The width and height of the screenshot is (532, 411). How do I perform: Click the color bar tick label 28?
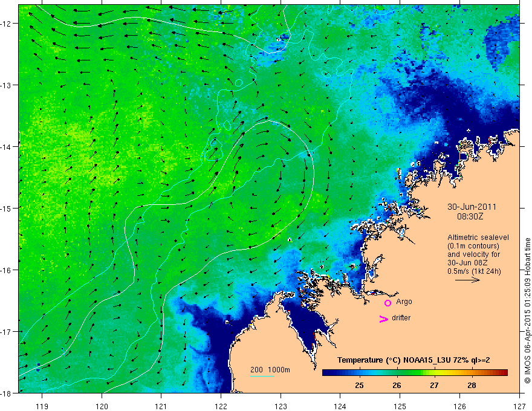click(472, 385)
